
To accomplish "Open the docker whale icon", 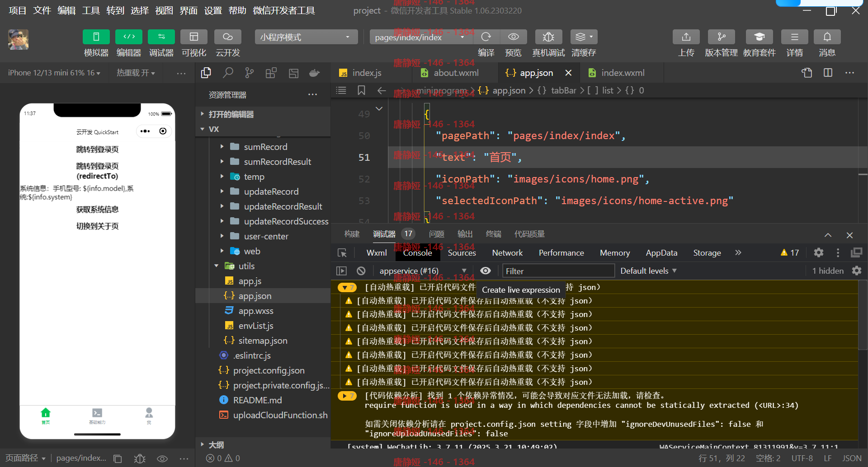I will 315,73.
